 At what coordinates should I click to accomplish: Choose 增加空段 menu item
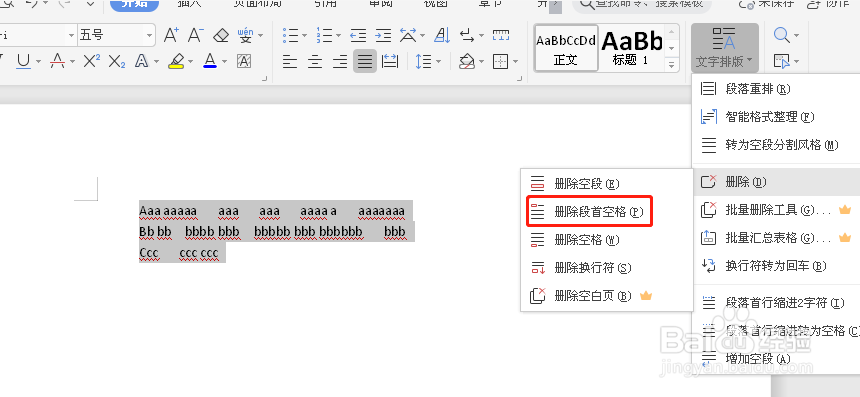click(x=776, y=359)
